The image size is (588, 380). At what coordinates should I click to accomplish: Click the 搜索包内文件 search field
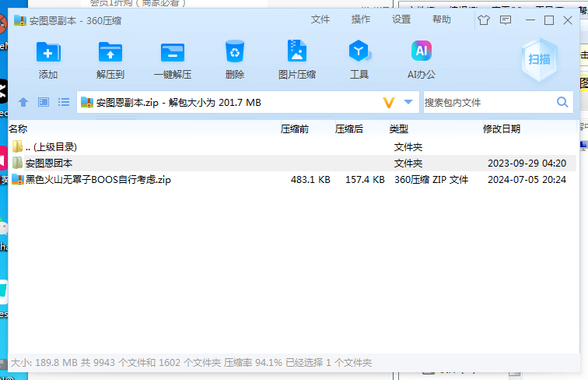(488, 102)
